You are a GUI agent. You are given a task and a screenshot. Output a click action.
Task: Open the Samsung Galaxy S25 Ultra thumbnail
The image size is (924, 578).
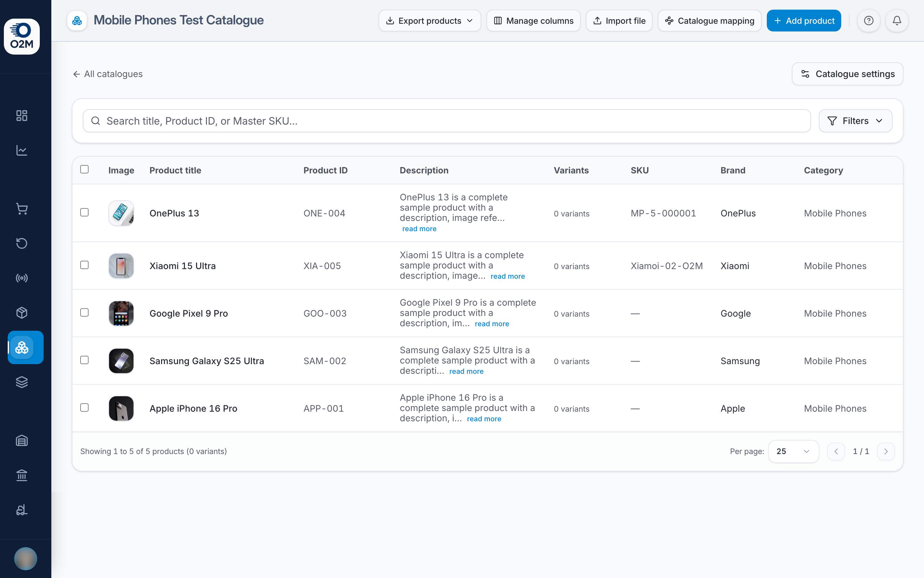121,361
